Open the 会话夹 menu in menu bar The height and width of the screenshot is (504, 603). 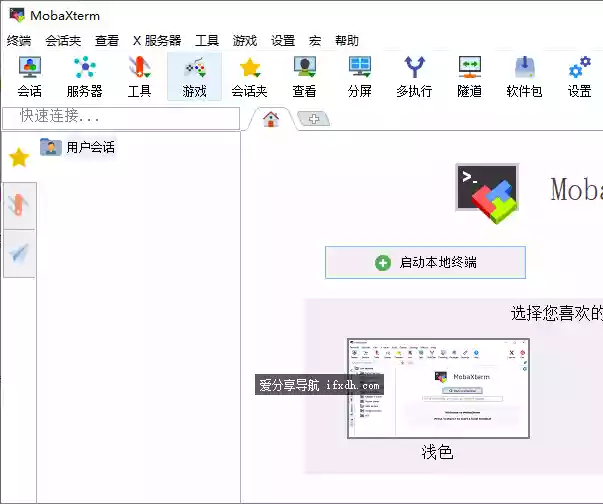tap(63, 40)
